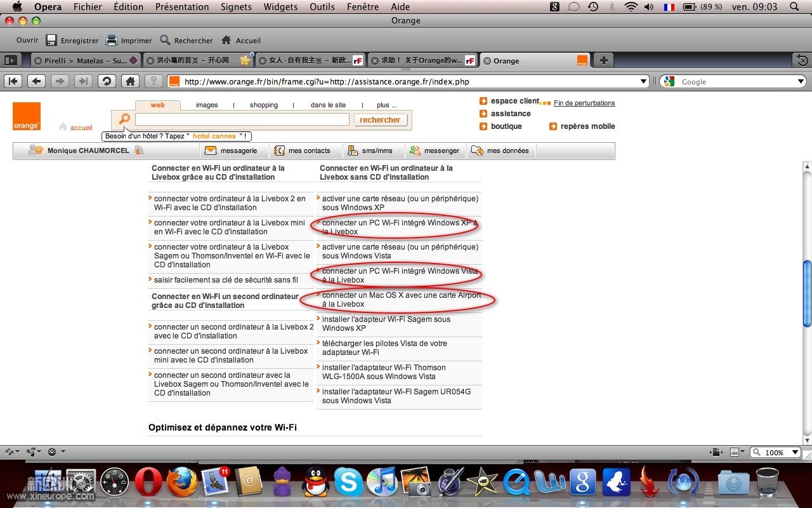This screenshot has width=812, height=508.
Task: Open the Signets menu
Action: 236,7
